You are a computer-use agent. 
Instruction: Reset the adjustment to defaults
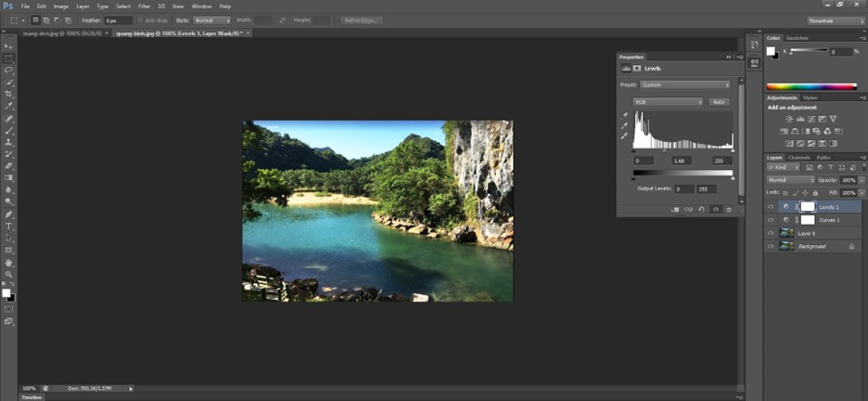tap(701, 210)
